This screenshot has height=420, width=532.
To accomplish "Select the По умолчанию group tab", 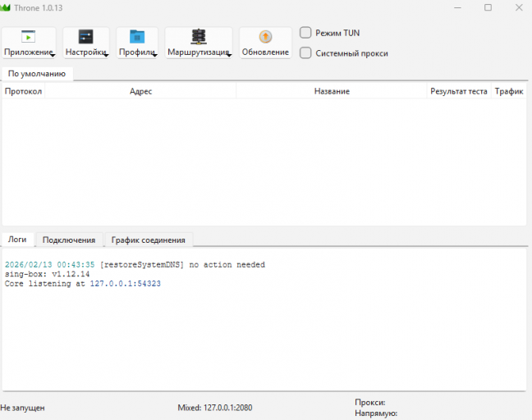I will (x=37, y=74).
